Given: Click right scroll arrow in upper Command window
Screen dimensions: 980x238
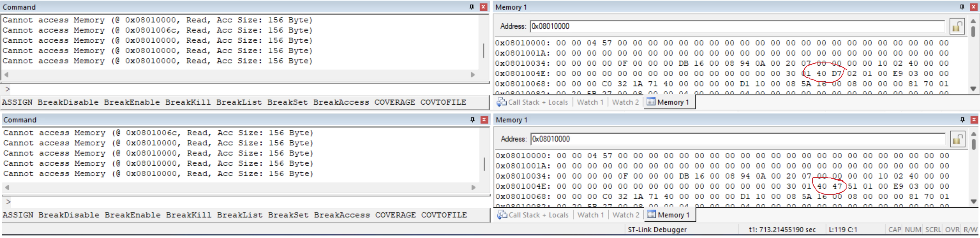Looking at the screenshot, I should (473, 75).
